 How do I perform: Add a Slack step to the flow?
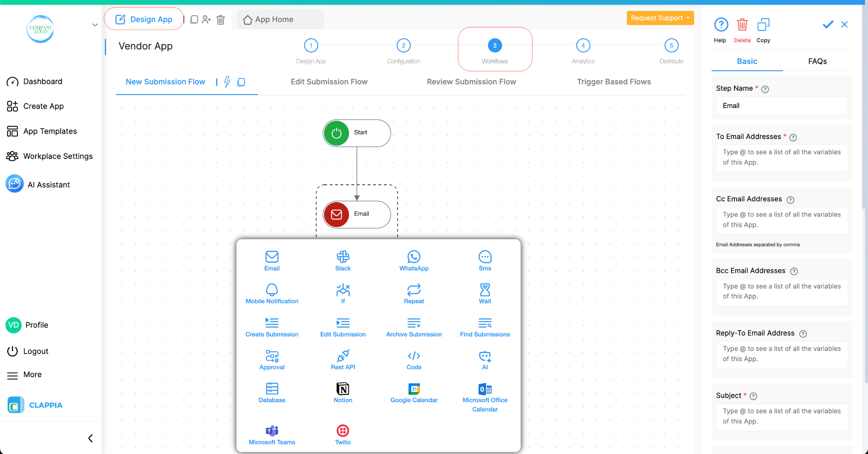(x=342, y=260)
